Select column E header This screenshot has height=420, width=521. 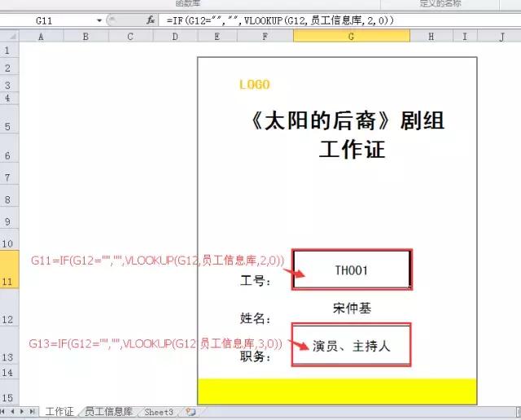coord(217,36)
